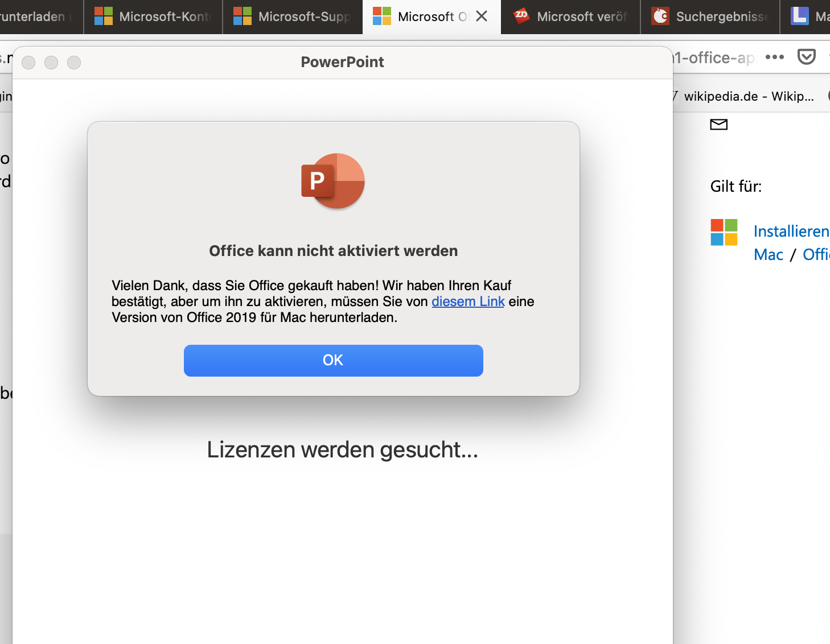Click the 'Gilt für:' label on the page

pos(736,186)
